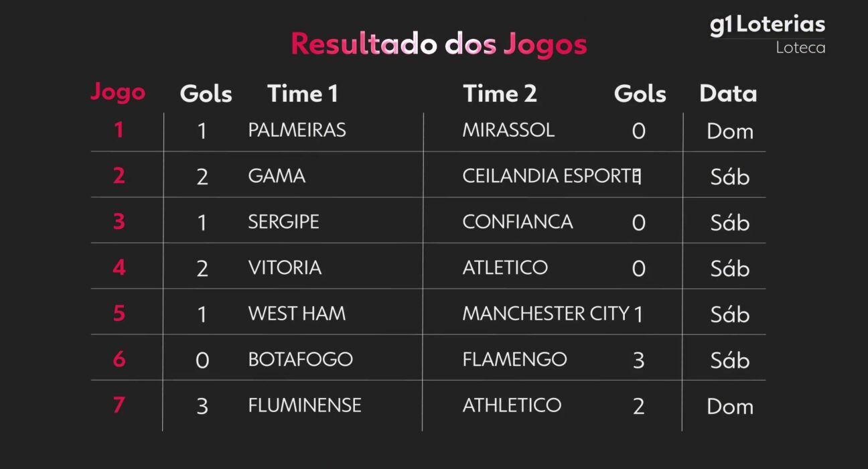Click WEST HAM in game 5

pyautogui.click(x=297, y=314)
